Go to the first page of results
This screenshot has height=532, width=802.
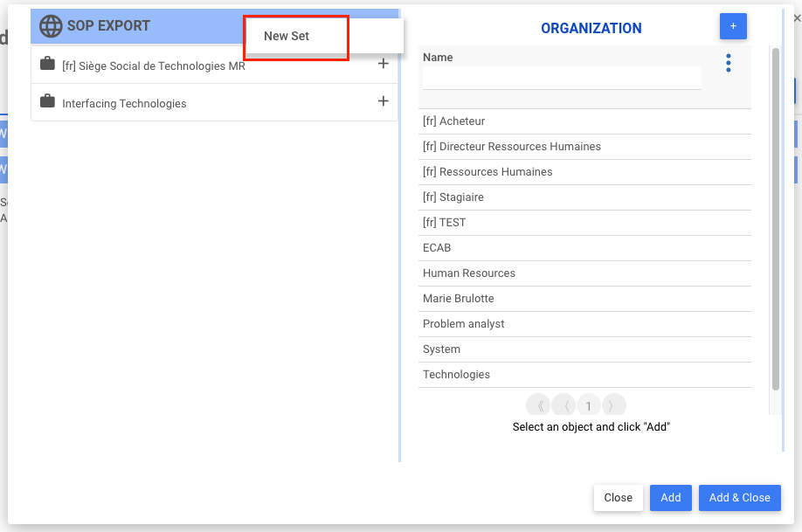[x=538, y=405]
